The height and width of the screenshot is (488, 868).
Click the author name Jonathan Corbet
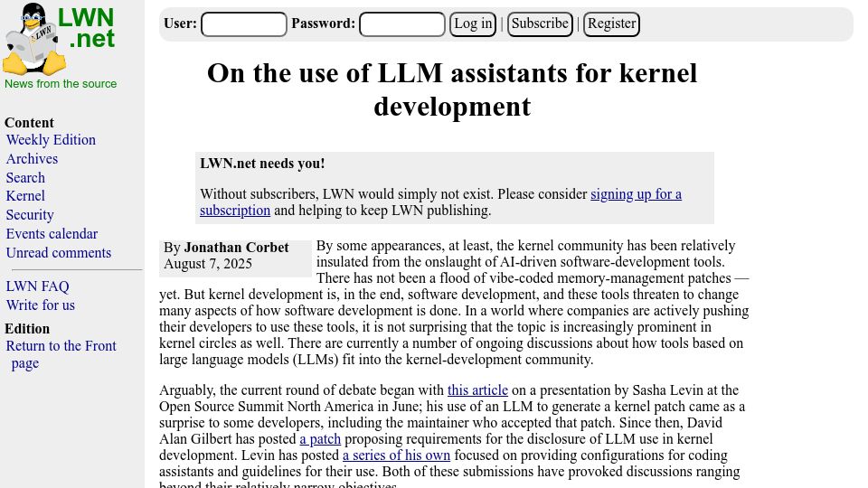pyautogui.click(x=236, y=248)
